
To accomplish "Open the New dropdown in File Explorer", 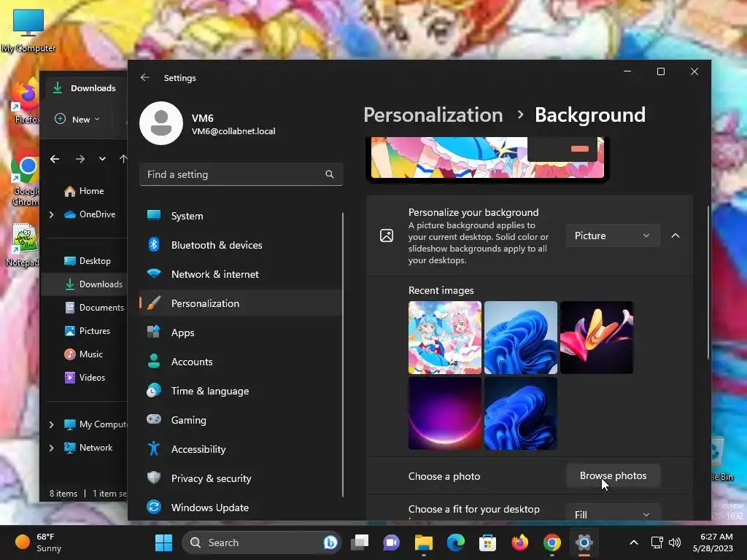I will tap(77, 119).
